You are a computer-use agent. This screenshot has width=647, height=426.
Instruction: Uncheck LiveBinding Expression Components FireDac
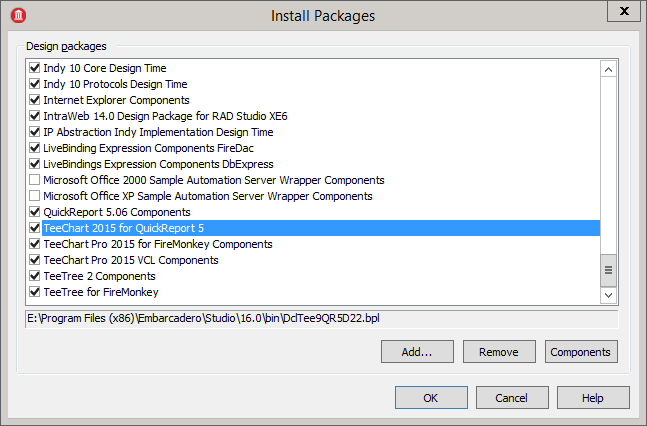click(x=35, y=147)
